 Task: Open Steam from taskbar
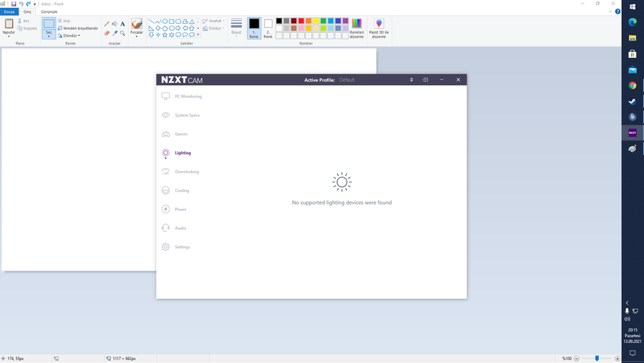[x=633, y=101]
